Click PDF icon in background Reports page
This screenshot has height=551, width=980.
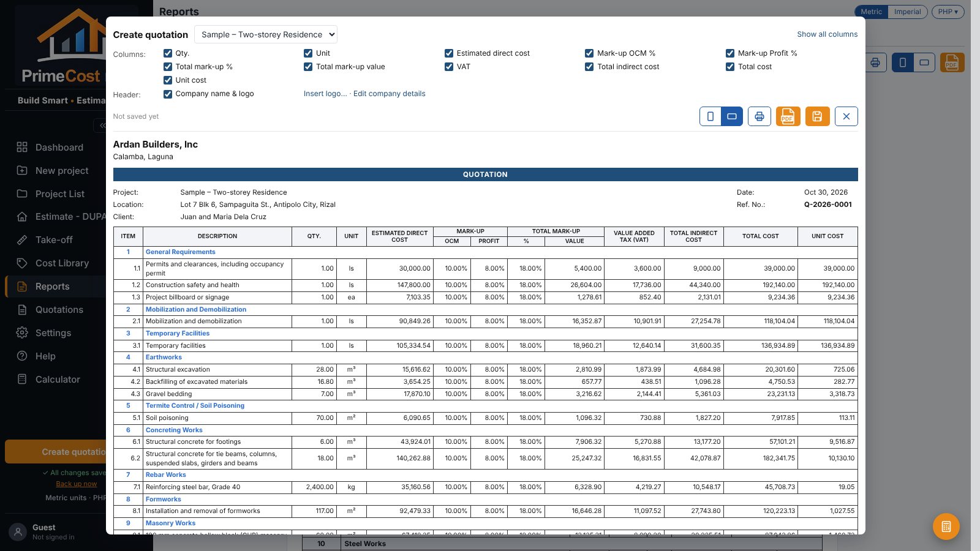click(952, 62)
